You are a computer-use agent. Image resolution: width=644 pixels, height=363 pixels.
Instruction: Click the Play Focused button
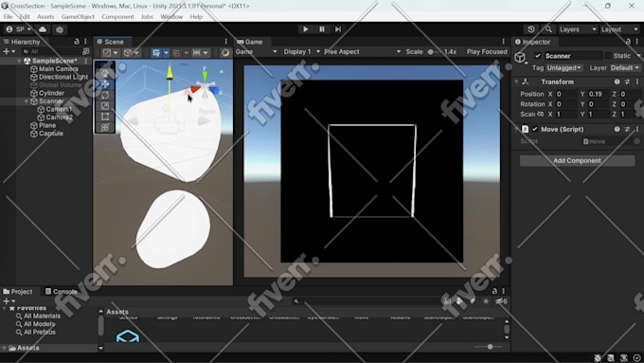coord(487,52)
